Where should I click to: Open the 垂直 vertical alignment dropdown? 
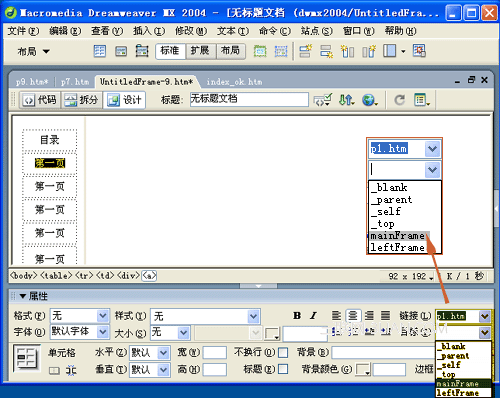[x=163, y=369]
